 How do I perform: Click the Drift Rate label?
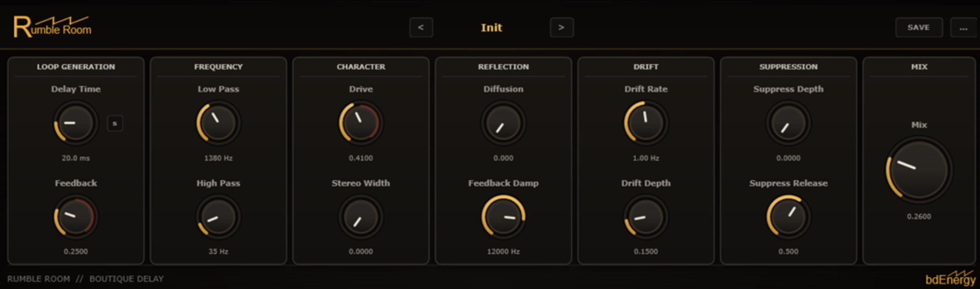[x=646, y=89]
